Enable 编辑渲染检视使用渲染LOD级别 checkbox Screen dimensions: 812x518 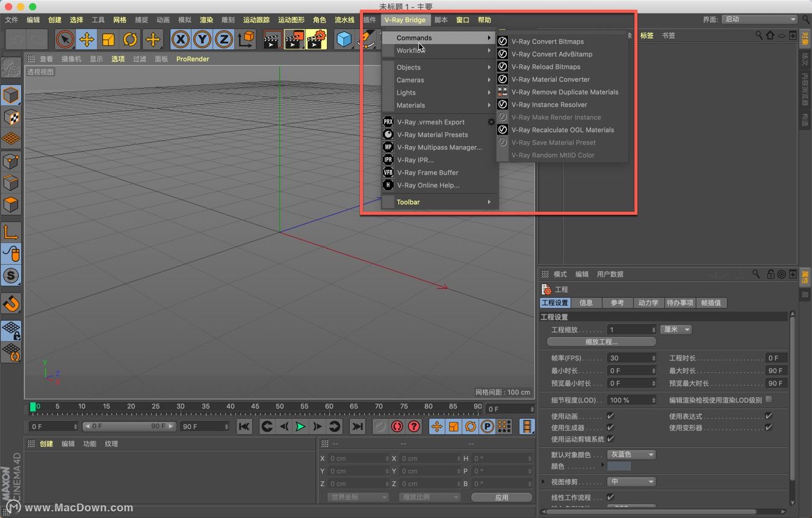click(769, 399)
